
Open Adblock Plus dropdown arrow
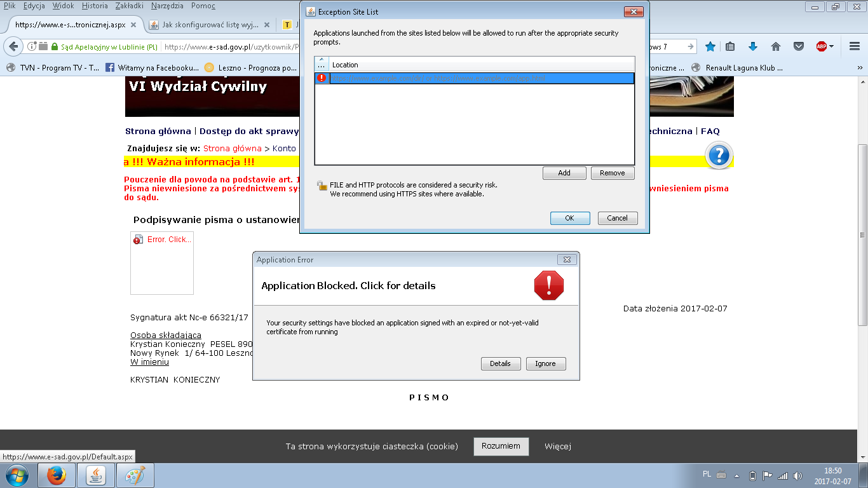(x=831, y=46)
